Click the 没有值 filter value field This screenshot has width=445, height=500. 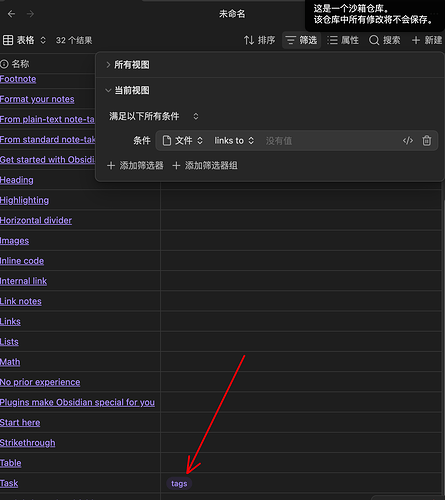pyautogui.click(x=330, y=141)
